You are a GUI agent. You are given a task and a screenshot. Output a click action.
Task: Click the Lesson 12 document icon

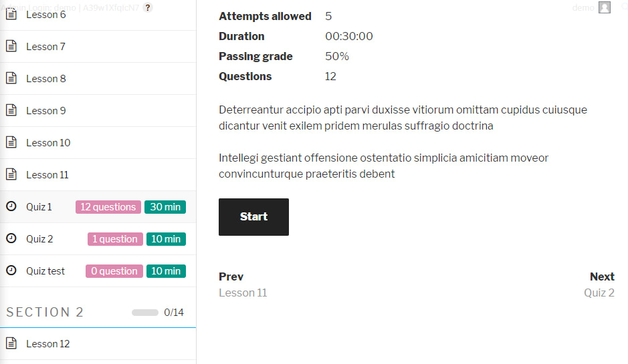click(x=11, y=343)
